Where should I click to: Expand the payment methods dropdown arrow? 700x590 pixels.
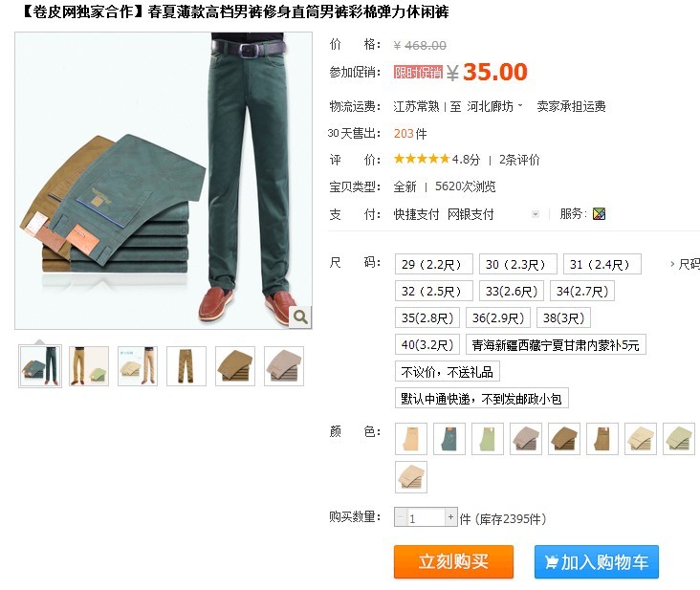(x=536, y=214)
